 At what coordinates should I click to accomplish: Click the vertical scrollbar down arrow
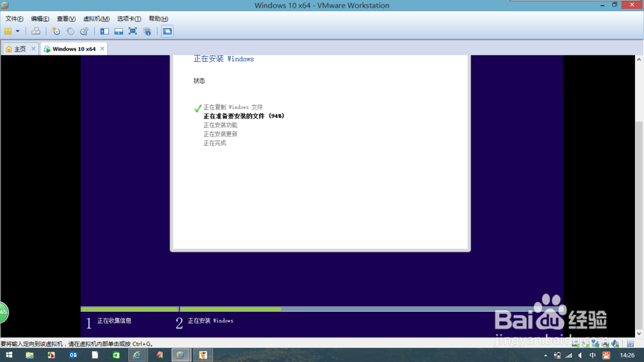639,334
